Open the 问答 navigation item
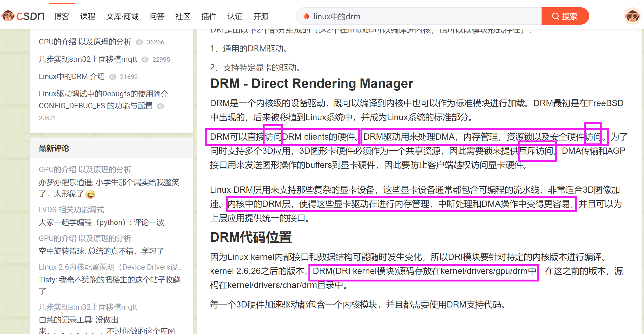This screenshot has height=334, width=644. coord(157,16)
